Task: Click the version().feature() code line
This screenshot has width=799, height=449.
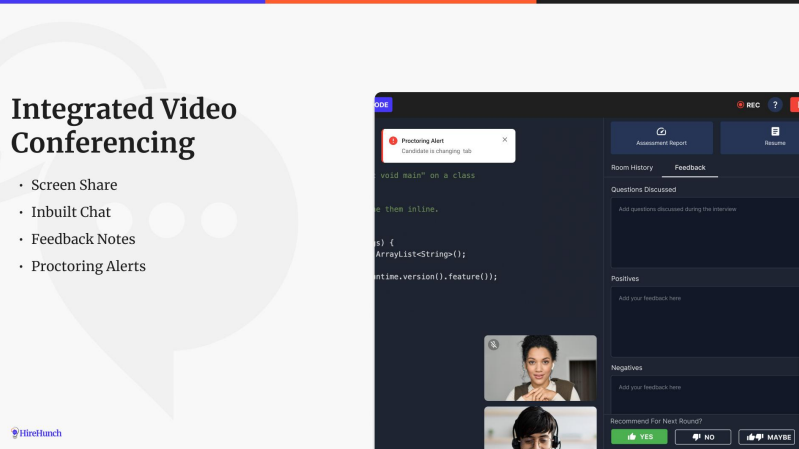Action: (x=436, y=276)
